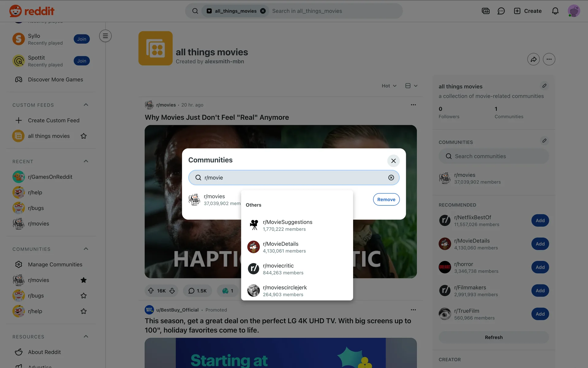Unfavorite r/movies community star
The height and width of the screenshot is (368, 588).
pos(84,280)
